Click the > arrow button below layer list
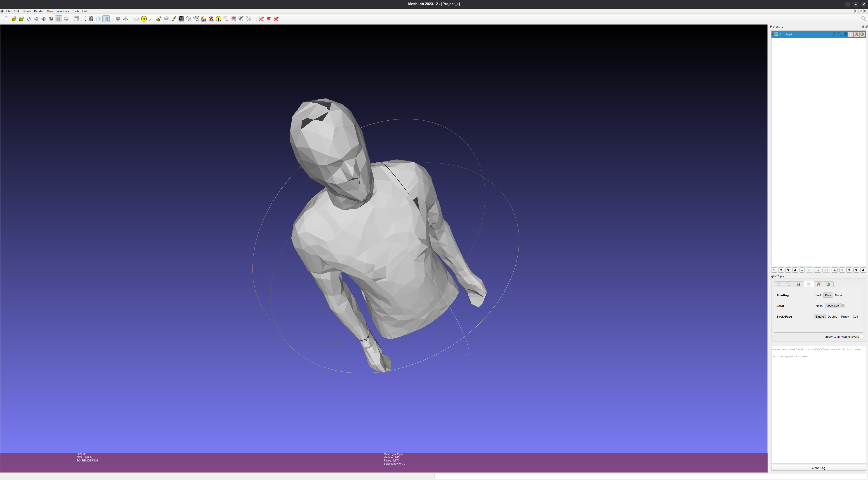 click(817, 270)
